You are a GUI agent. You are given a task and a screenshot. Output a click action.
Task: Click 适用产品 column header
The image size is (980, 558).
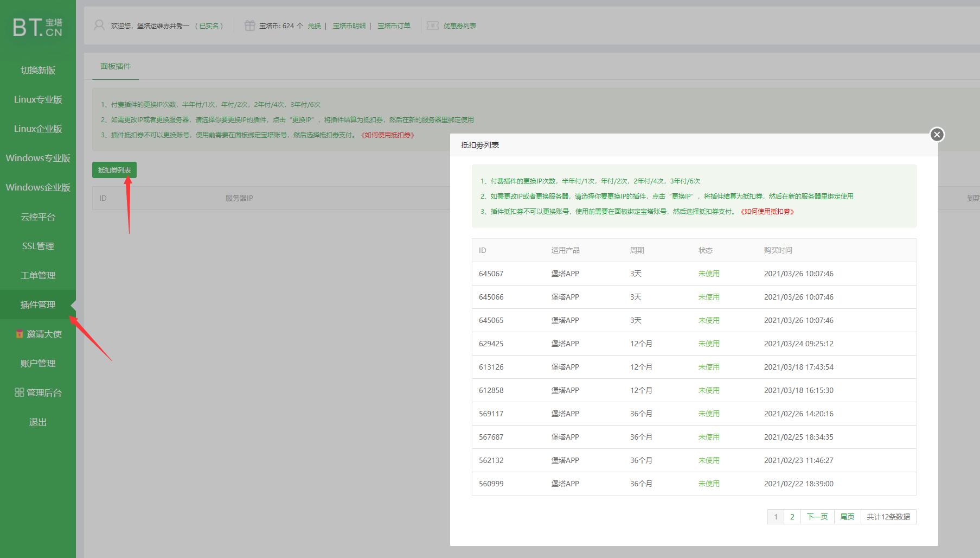(x=566, y=250)
